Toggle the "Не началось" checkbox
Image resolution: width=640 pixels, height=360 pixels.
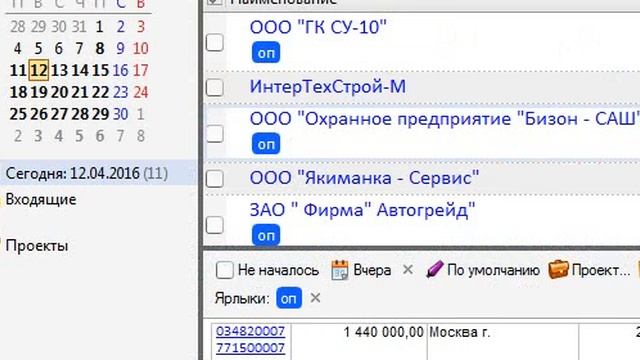pyautogui.click(x=224, y=270)
